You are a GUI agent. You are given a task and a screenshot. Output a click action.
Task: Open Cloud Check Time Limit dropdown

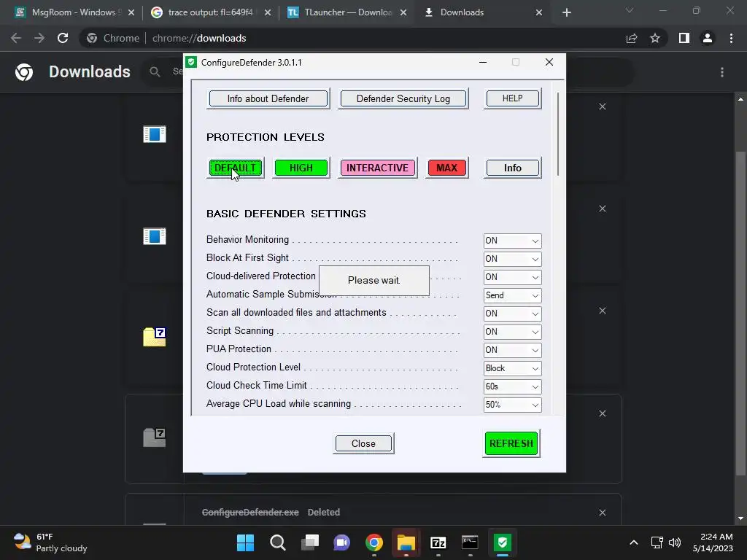tap(512, 386)
